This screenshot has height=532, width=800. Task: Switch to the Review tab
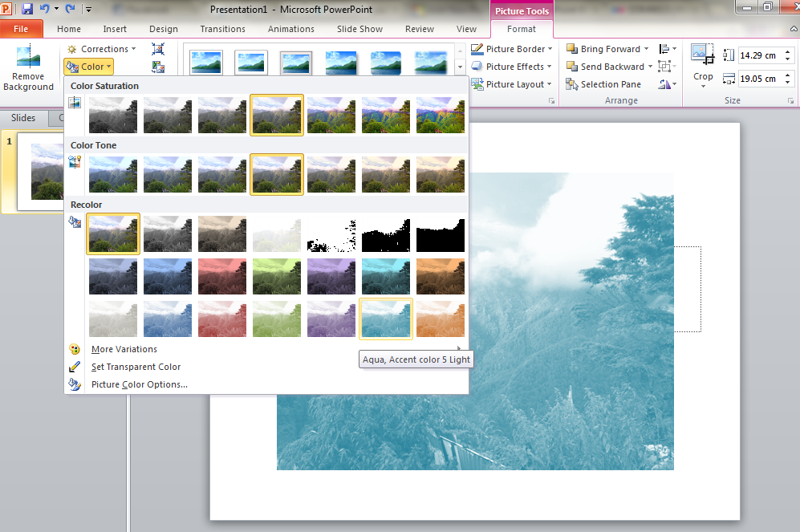coord(420,29)
